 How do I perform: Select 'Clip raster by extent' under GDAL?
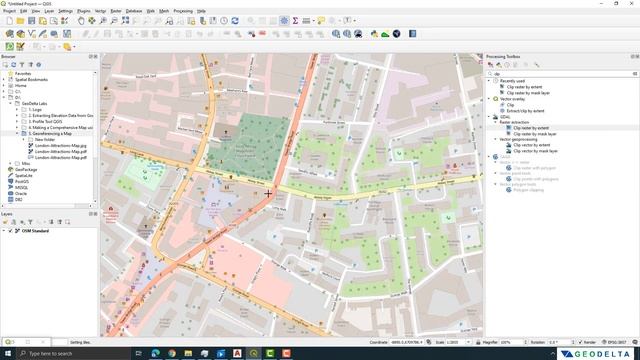(x=531, y=128)
